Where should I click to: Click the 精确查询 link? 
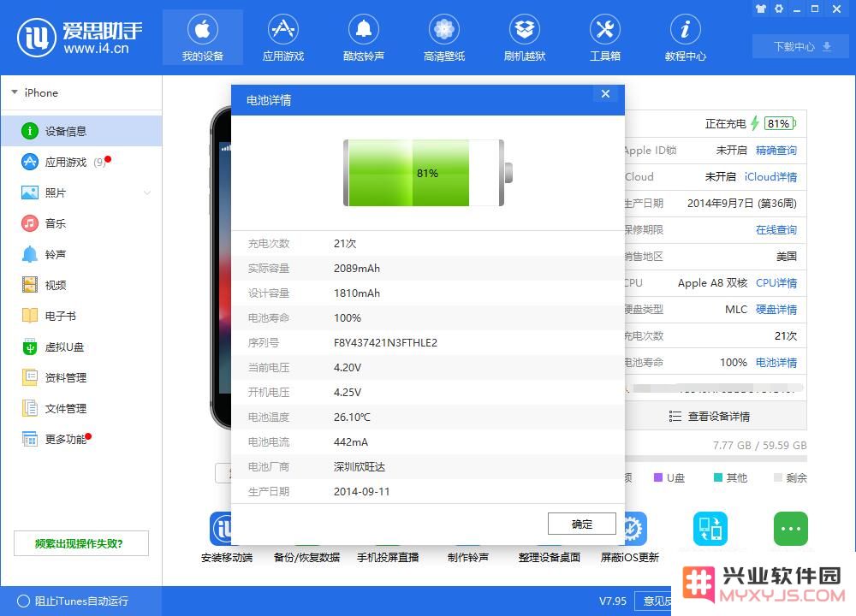[776, 151]
